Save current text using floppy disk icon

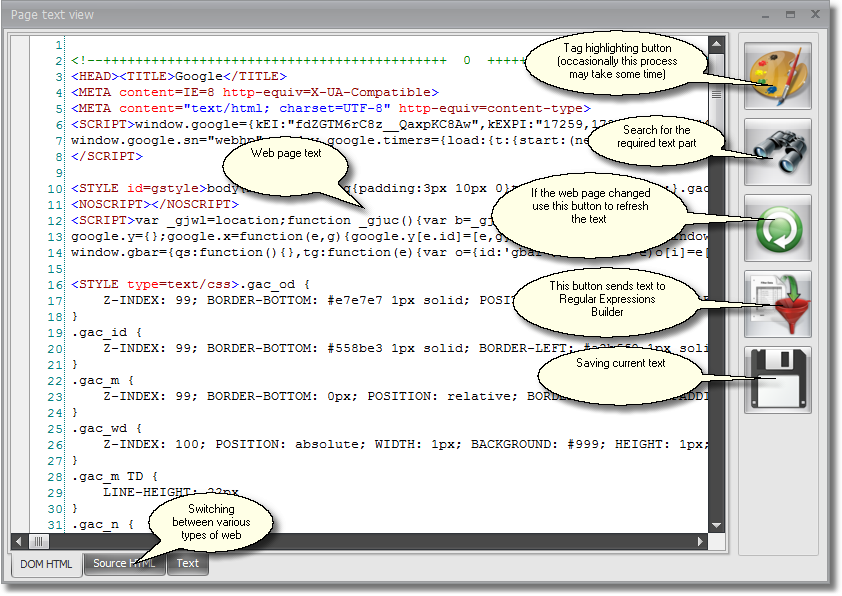[x=778, y=380]
